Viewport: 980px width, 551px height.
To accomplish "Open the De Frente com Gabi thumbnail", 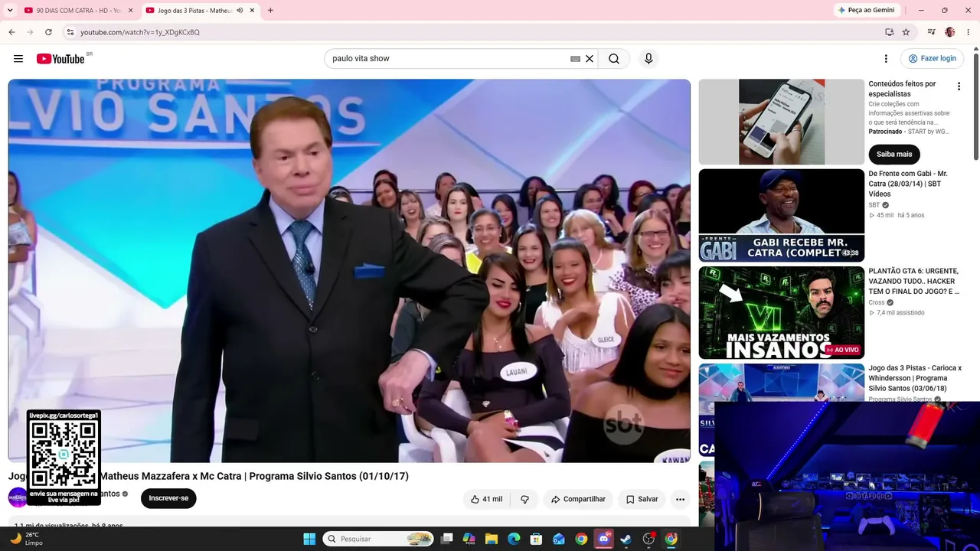I will pyautogui.click(x=782, y=215).
